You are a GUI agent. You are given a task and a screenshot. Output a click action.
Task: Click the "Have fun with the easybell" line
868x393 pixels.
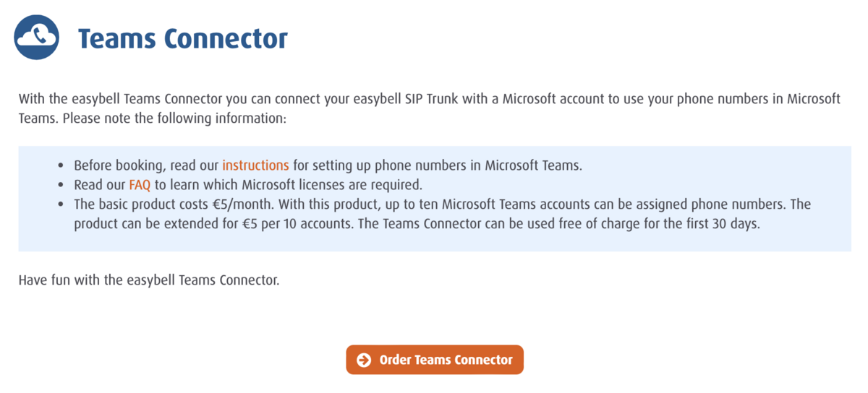(x=148, y=280)
